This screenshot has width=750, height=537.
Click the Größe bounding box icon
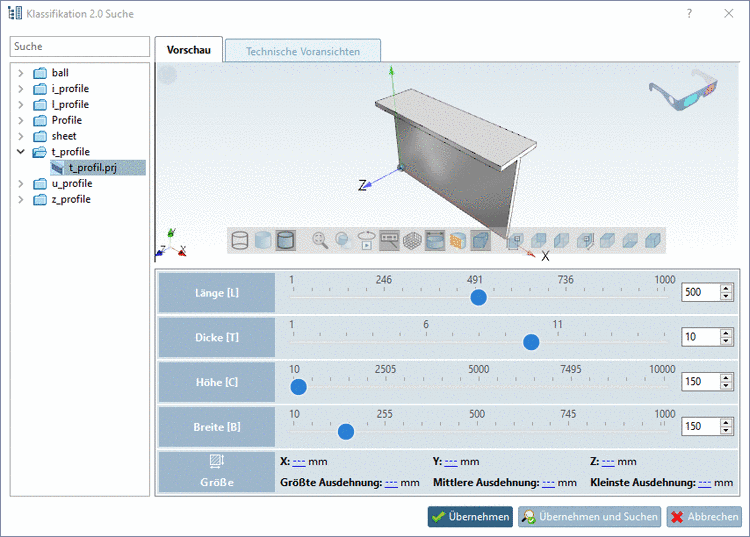pos(217,461)
